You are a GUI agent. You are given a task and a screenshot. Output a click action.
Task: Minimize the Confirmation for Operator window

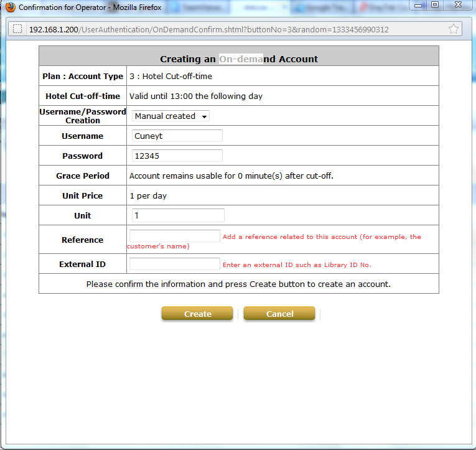coord(418,5)
